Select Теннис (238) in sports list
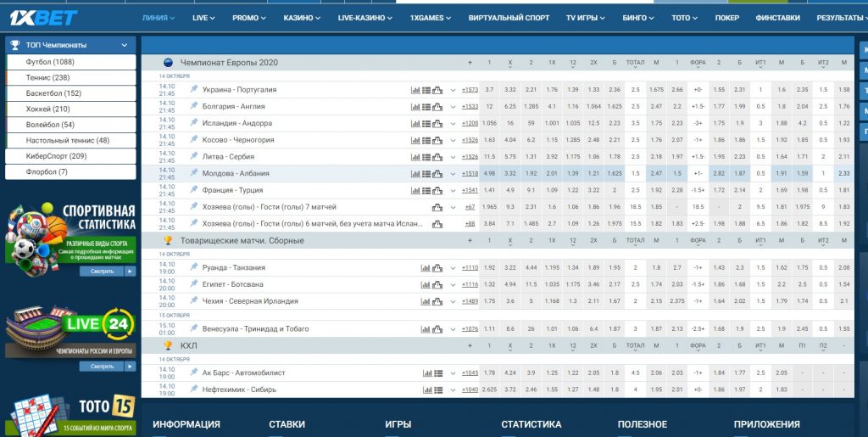This screenshot has height=437, width=868. pyautogui.click(x=71, y=77)
